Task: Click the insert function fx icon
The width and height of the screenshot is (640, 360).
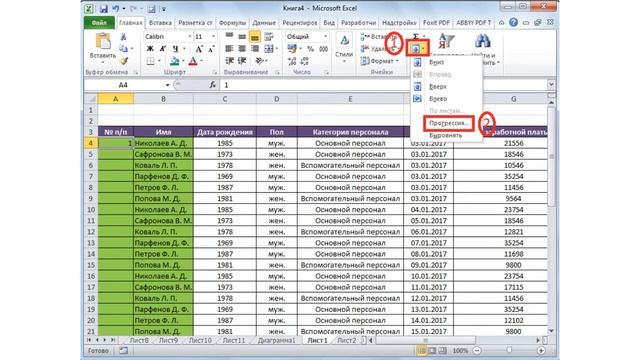Action: (x=212, y=85)
